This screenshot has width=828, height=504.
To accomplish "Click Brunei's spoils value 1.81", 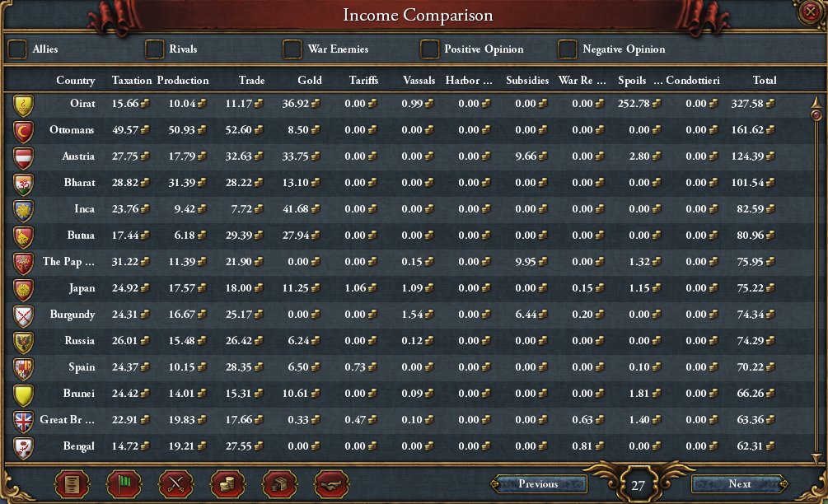I will click(x=639, y=394).
